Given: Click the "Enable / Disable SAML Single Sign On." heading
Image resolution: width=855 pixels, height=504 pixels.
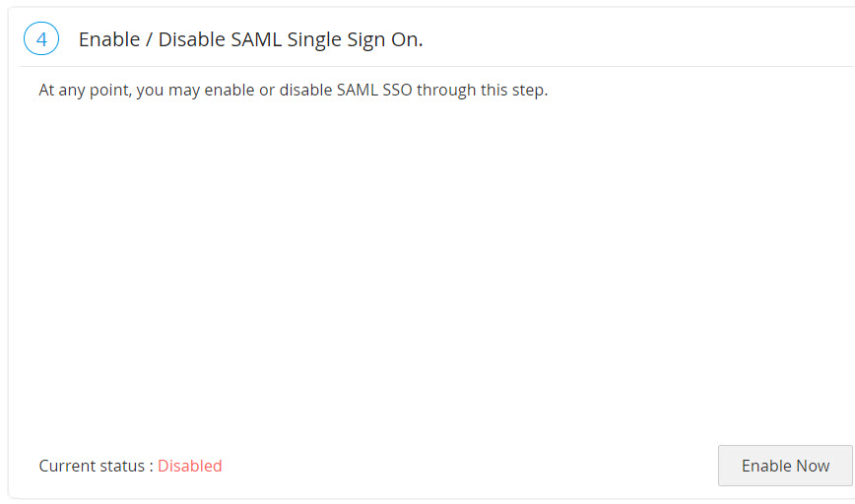Looking at the screenshot, I should (x=250, y=39).
